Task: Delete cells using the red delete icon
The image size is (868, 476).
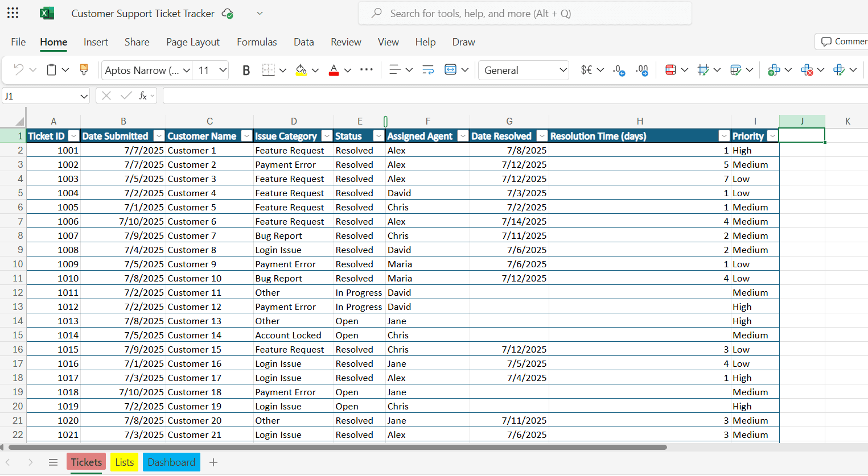Action: [808, 69]
